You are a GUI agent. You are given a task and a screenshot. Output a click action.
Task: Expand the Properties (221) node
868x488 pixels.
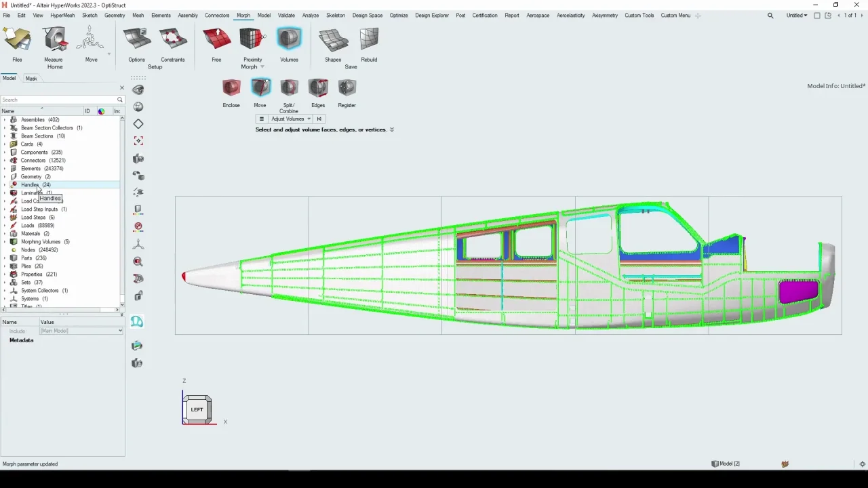(x=5, y=274)
